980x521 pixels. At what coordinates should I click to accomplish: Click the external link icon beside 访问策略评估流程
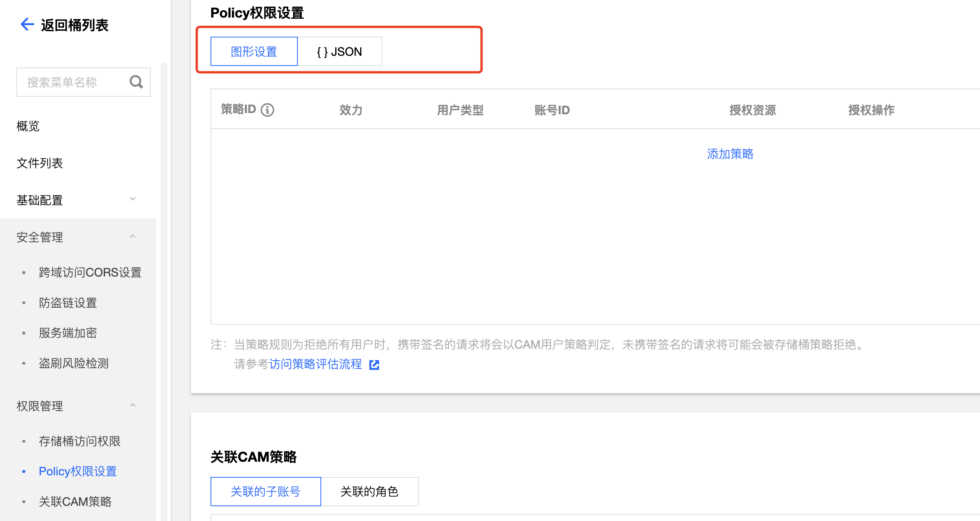tap(374, 365)
